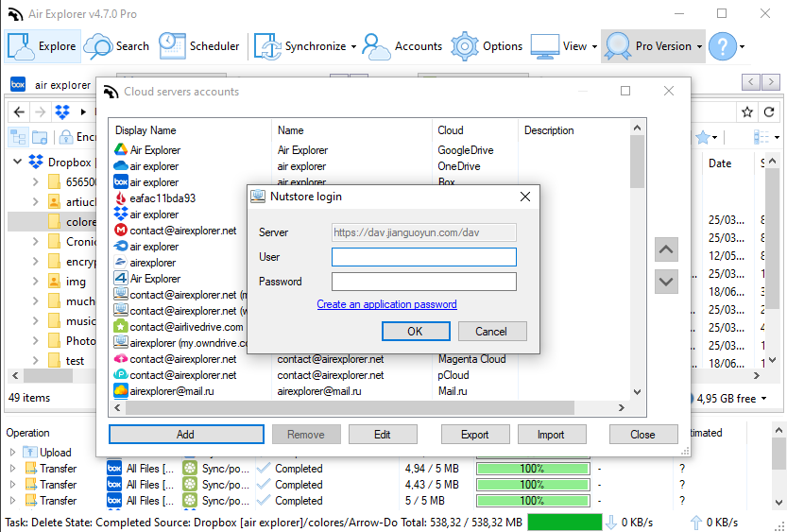Open Create an application password link
787x532 pixels.
coord(387,304)
